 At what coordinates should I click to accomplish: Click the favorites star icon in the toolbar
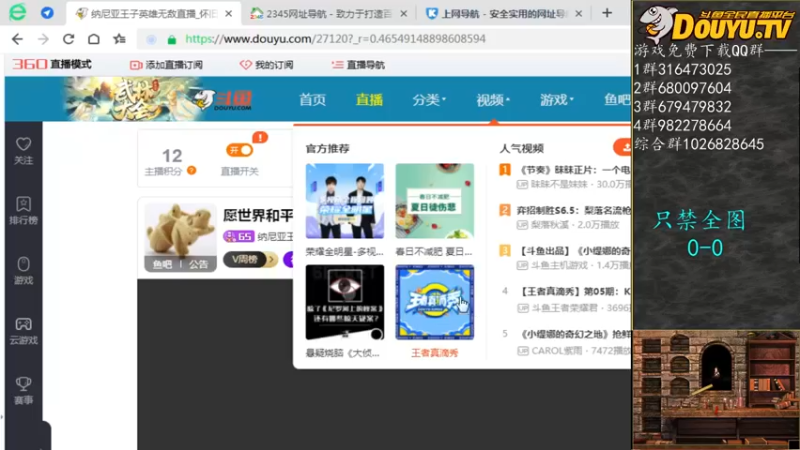pos(119,39)
